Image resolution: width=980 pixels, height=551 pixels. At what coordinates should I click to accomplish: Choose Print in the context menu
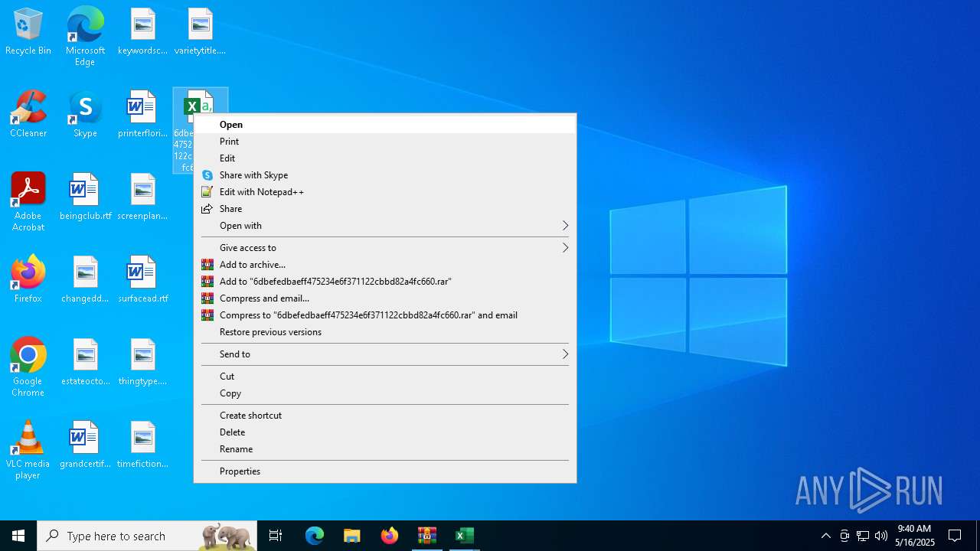[385, 142]
